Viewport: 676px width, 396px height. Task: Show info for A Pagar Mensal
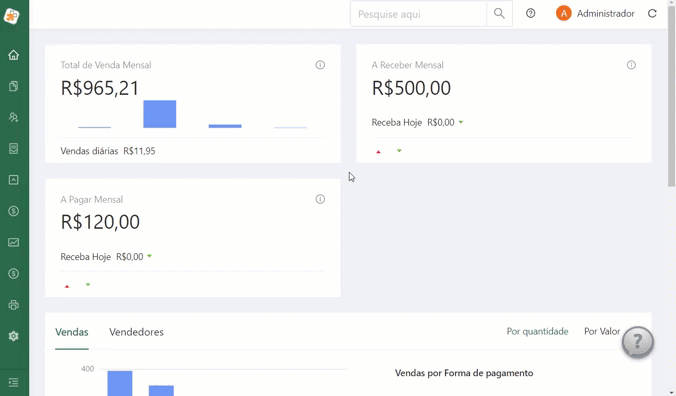point(320,199)
